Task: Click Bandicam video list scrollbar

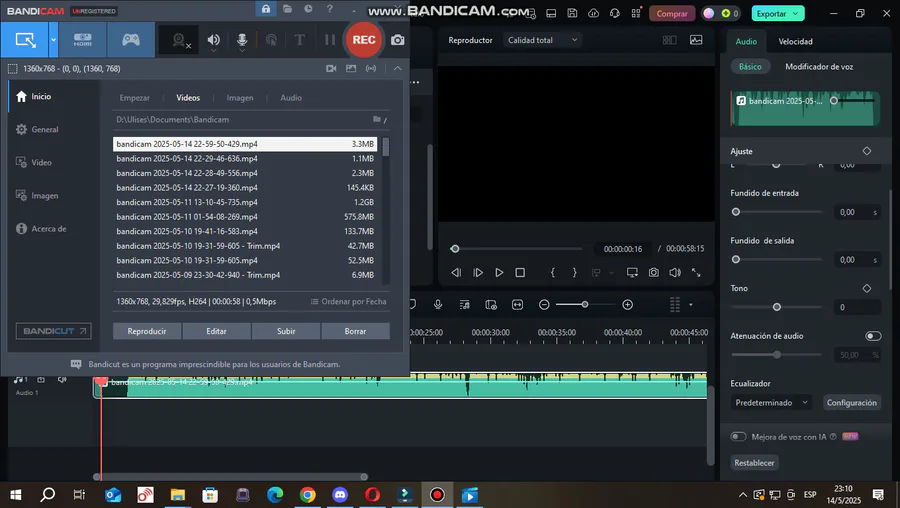Action: tap(386, 147)
